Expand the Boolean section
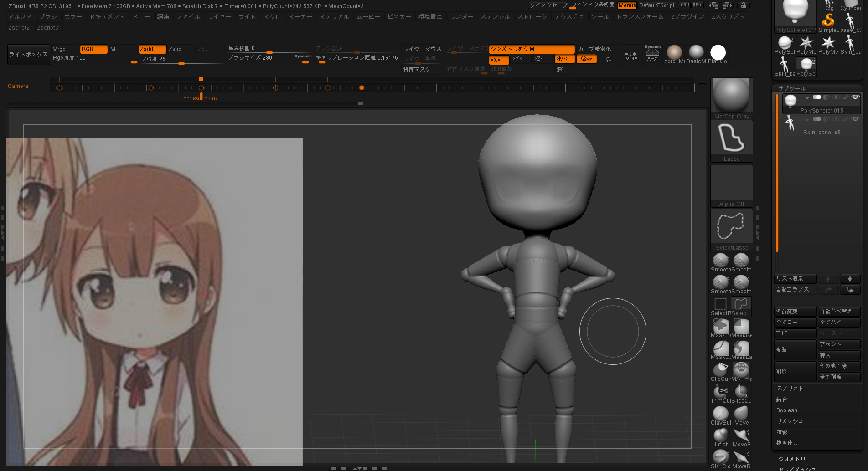This screenshot has width=868, height=471. 787,410
